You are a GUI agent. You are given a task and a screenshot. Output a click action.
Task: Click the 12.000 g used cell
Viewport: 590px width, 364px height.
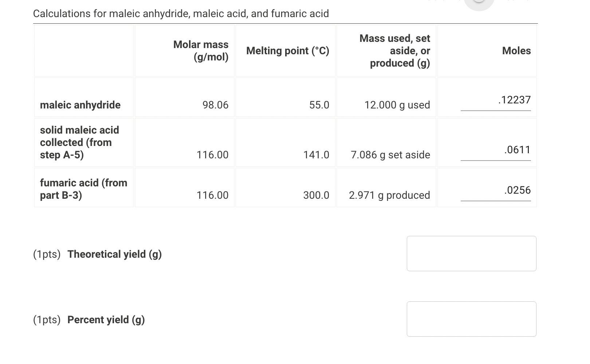[x=397, y=105]
